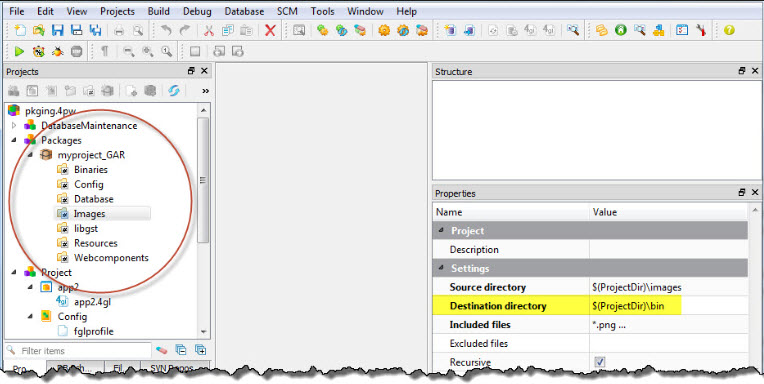Click the ladybug Debug icon
Image resolution: width=764 pixels, height=384 pixels.
[57, 51]
